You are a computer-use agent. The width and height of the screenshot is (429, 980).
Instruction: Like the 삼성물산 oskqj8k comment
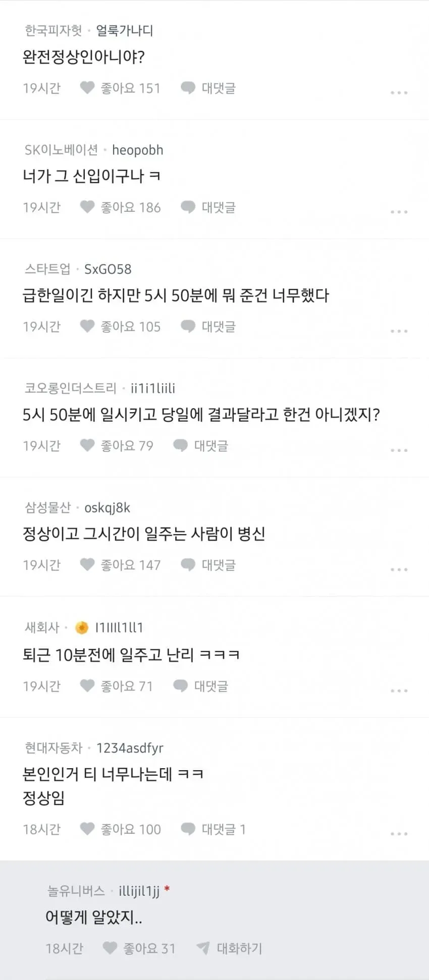pos(87,564)
